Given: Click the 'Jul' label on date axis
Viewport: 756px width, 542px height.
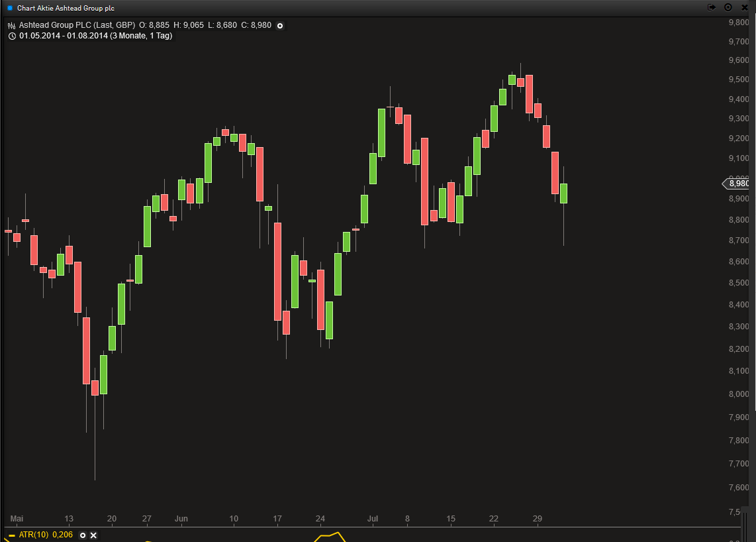Looking at the screenshot, I should (x=373, y=519).
